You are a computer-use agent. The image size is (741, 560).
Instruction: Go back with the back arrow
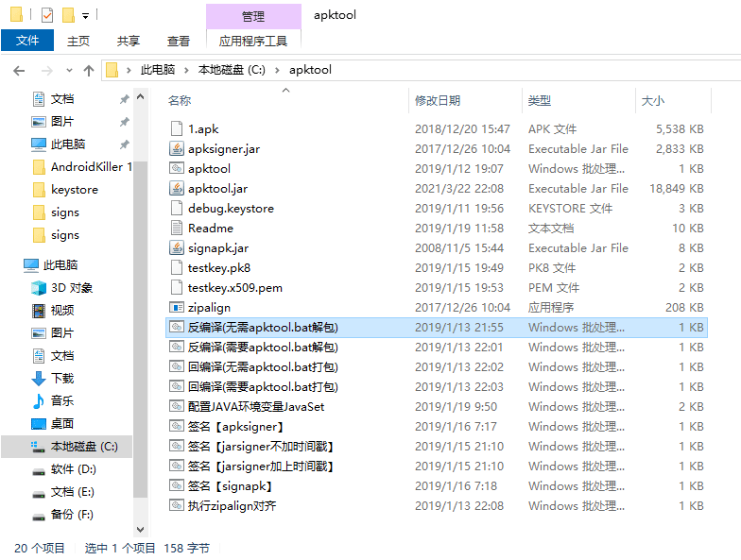pyautogui.click(x=19, y=70)
